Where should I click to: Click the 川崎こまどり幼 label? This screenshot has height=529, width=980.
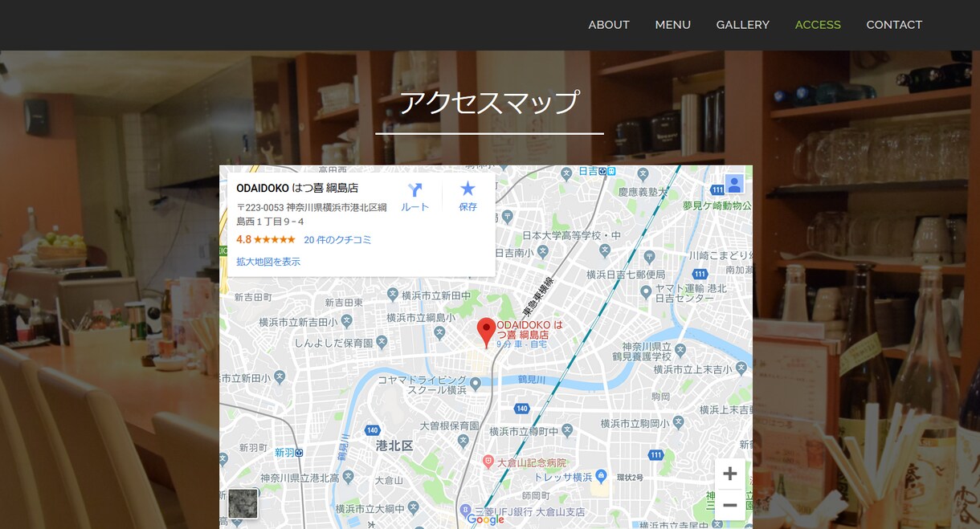[x=721, y=255]
